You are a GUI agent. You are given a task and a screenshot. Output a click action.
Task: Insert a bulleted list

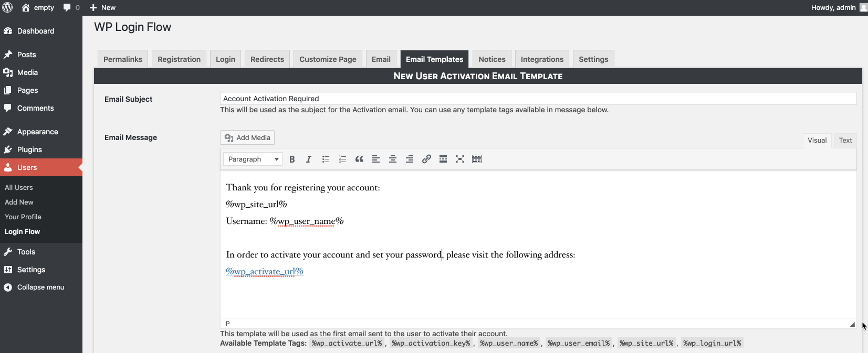click(x=326, y=159)
